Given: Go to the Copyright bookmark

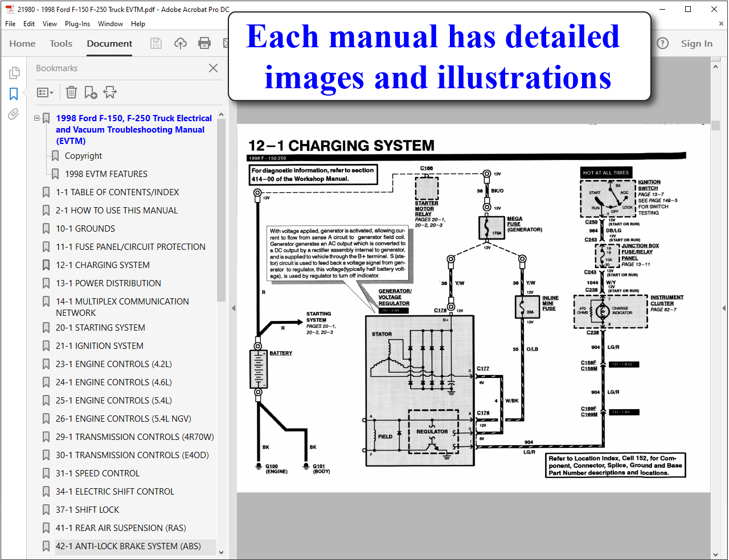Looking at the screenshot, I should (83, 156).
